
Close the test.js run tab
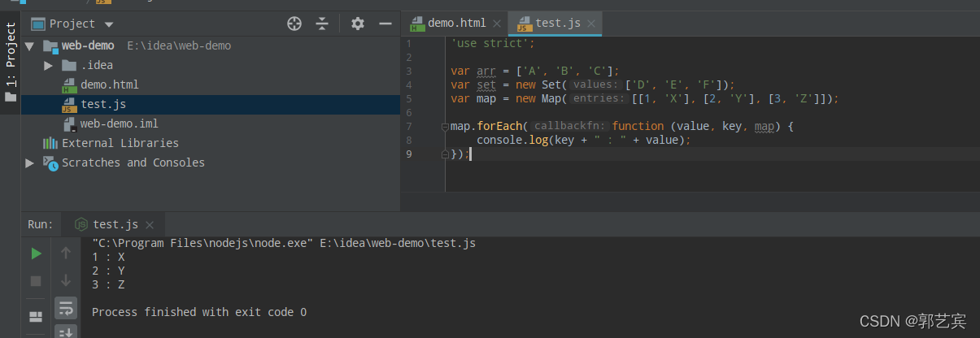(x=150, y=225)
